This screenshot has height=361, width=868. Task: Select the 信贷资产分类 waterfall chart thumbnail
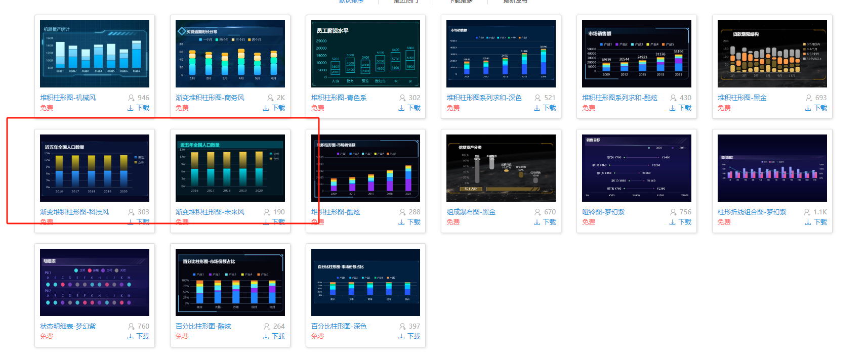pyautogui.click(x=501, y=168)
